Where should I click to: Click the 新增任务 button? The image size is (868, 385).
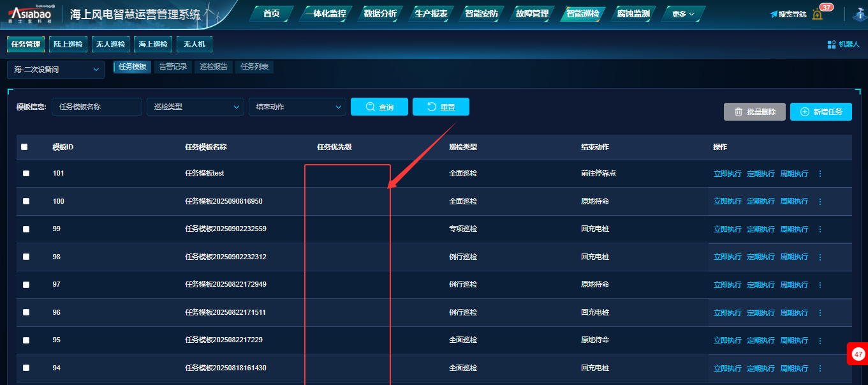(x=821, y=112)
